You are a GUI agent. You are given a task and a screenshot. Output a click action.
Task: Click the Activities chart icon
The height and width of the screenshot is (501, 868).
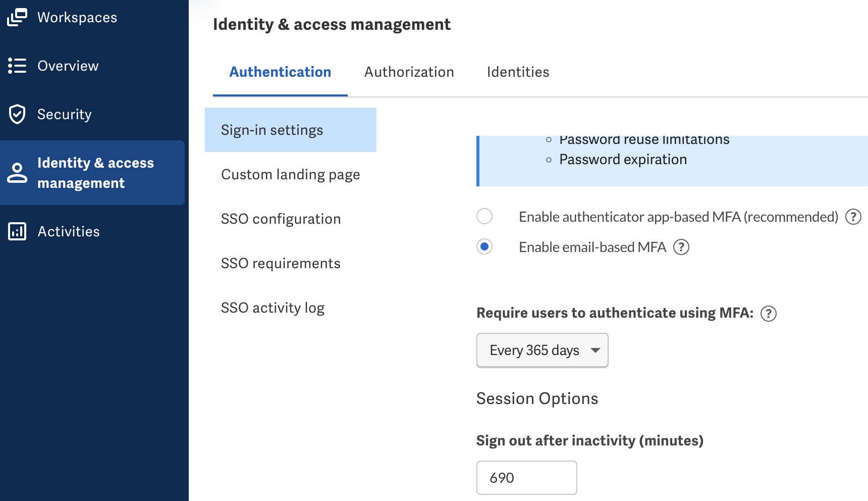click(17, 231)
